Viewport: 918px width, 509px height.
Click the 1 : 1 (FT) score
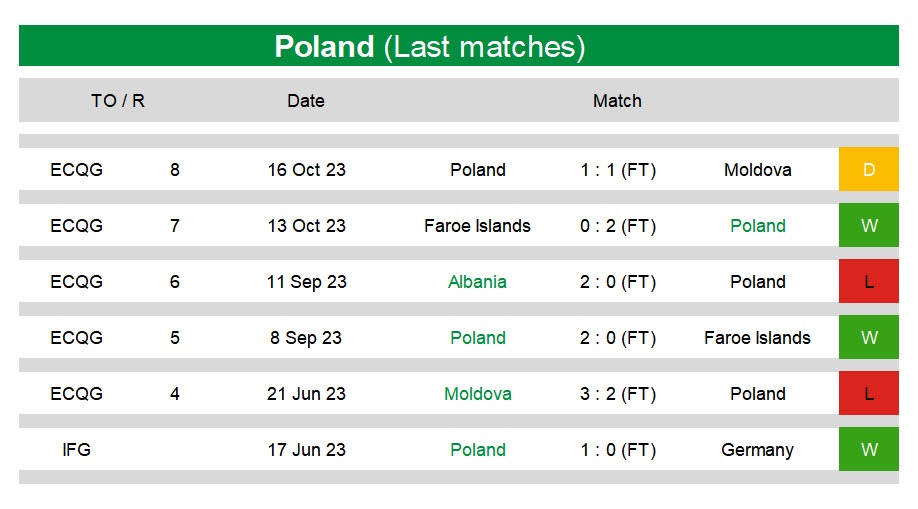tap(618, 170)
